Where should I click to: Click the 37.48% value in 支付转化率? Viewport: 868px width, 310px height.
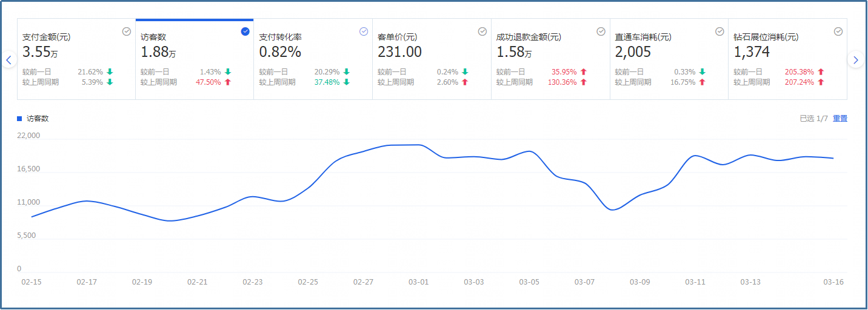(x=327, y=82)
